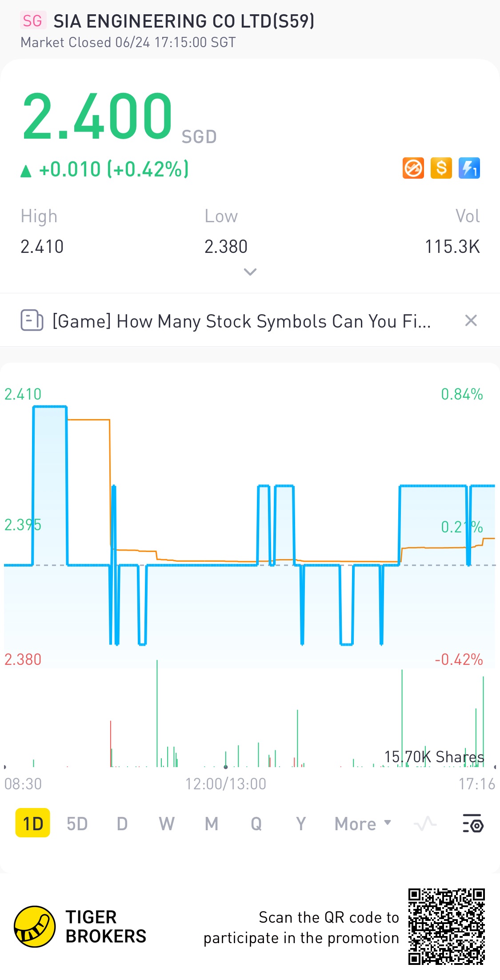Tap the orange no-shorting badge icon
Screen dimensions: 500x980
click(x=413, y=168)
